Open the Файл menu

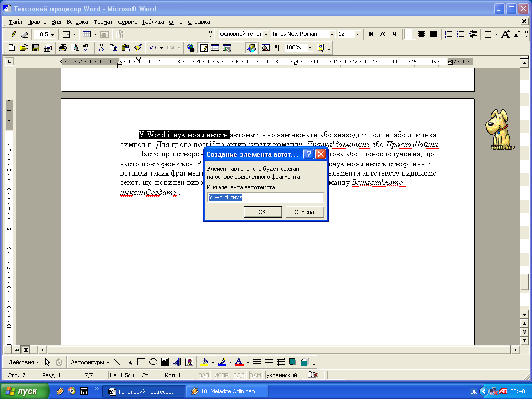tap(15, 22)
